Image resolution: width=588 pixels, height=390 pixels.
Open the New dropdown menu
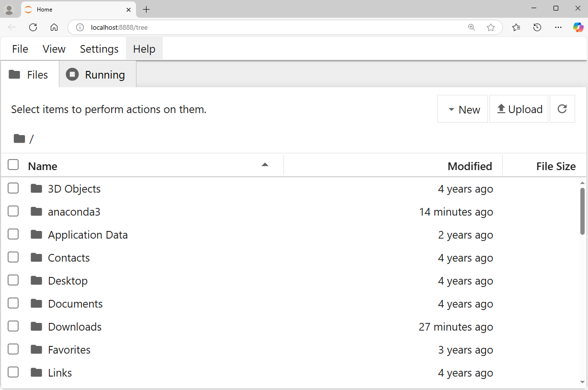[463, 109]
